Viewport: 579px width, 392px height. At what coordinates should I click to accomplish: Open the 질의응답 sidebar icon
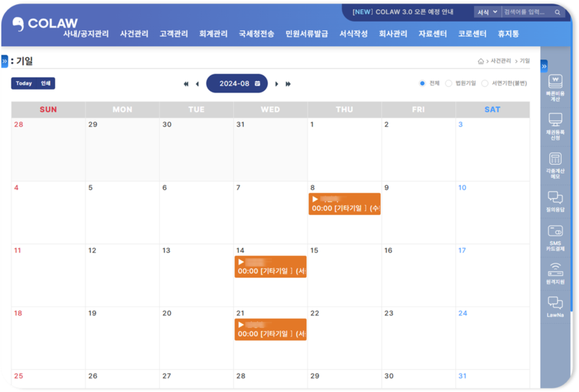click(x=555, y=201)
